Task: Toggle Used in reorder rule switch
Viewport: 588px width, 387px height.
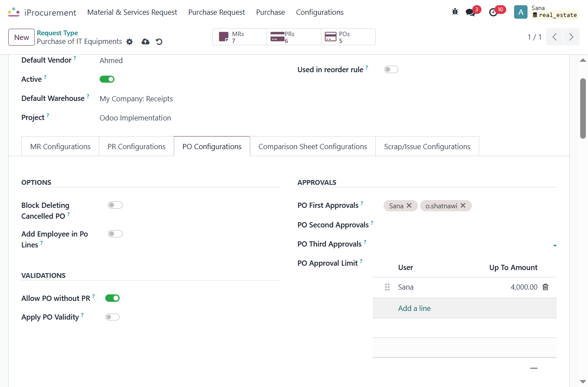Action: point(391,70)
